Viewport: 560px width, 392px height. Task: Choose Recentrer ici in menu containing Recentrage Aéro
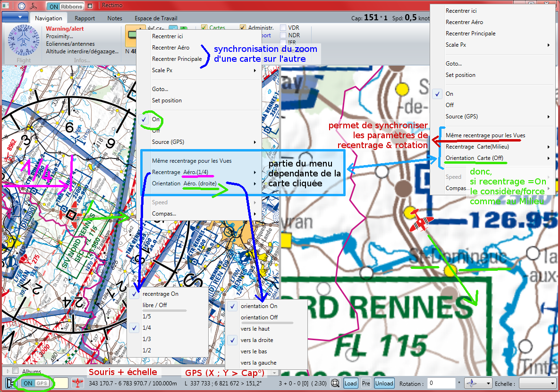point(199,36)
